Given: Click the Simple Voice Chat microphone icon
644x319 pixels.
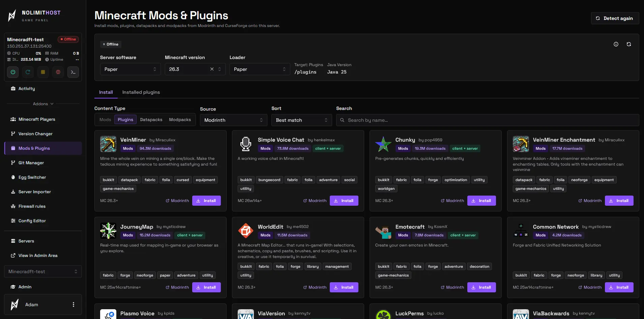Looking at the screenshot, I should 246,144.
